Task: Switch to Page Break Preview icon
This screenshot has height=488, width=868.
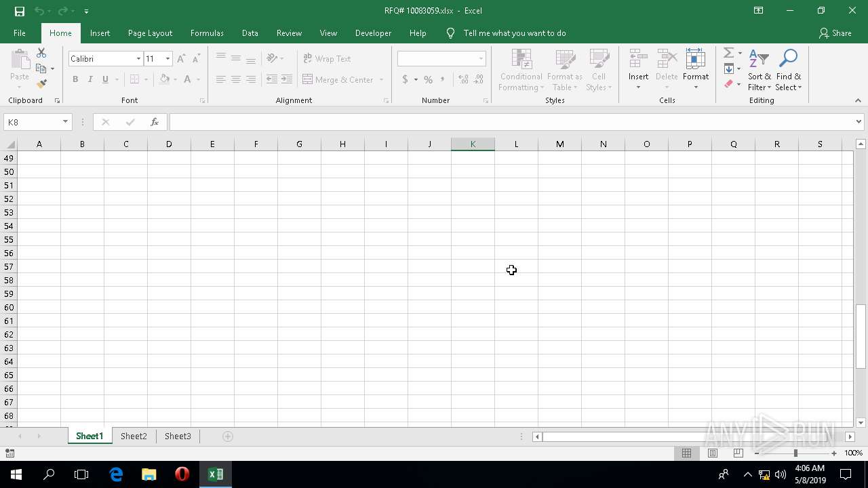Action: [738, 453]
